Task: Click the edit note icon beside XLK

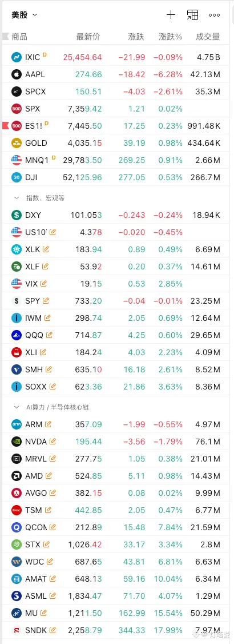Action: tap(46, 249)
